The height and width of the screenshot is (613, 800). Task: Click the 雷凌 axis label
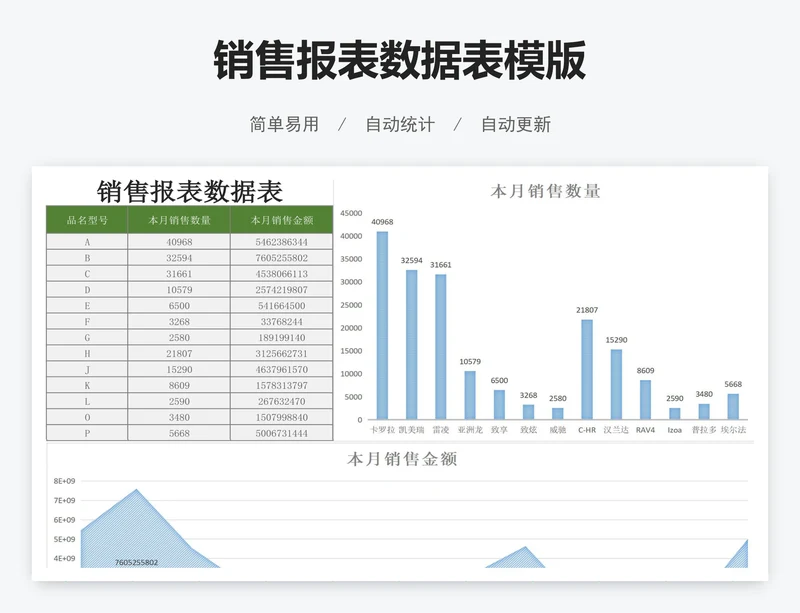pos(441,430)
